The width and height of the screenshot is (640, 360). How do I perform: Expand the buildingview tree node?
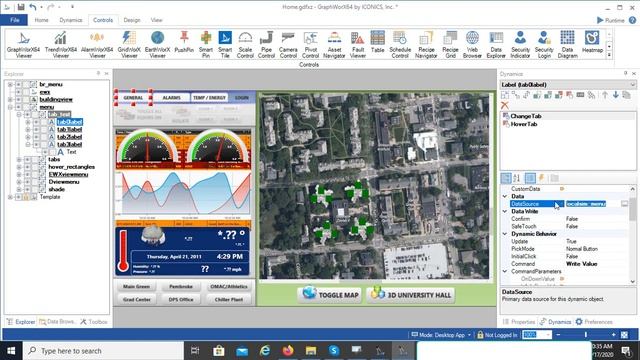[10, 100]
